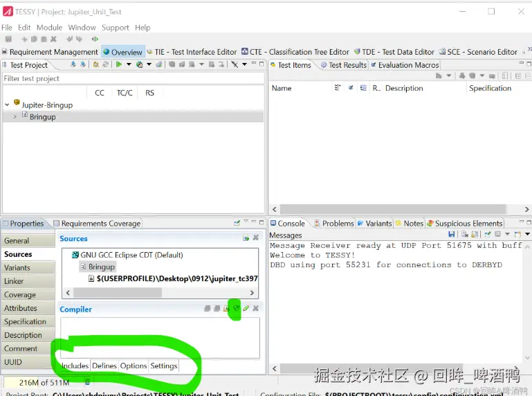Open the File menu
The width and height of the screenshot is (532, 396).
coord(7,28)
